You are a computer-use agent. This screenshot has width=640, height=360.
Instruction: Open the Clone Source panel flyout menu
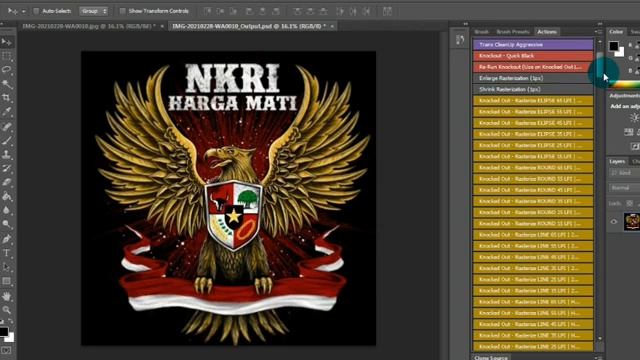coord(598,358)
